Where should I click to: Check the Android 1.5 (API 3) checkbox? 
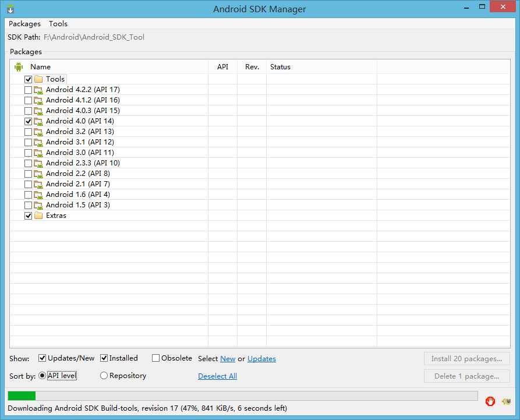tap(28, 206)
